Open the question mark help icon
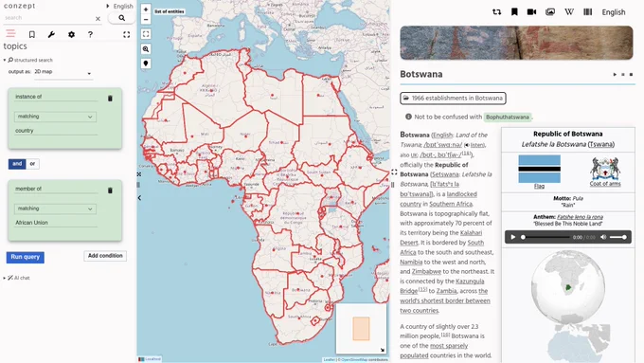 pyautogui.click(x=90, y=34)
